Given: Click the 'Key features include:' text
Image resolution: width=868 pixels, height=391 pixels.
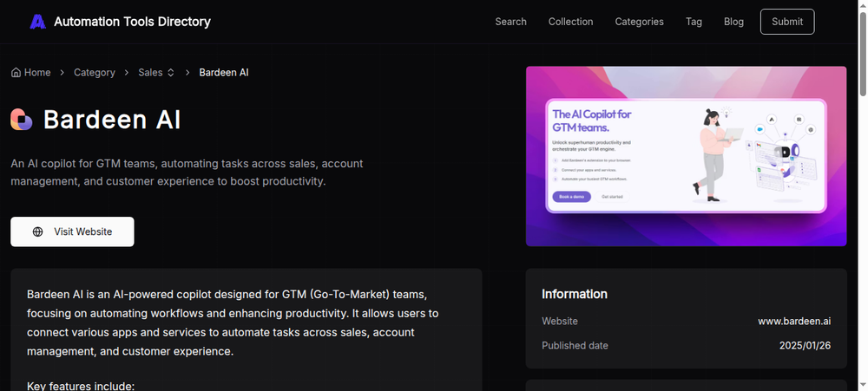Looking at the screenshot, I should click(81, 386).
